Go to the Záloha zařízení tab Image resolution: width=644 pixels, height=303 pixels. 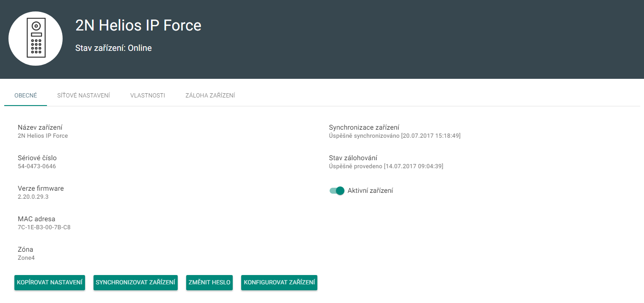click(x=210, y=95)
